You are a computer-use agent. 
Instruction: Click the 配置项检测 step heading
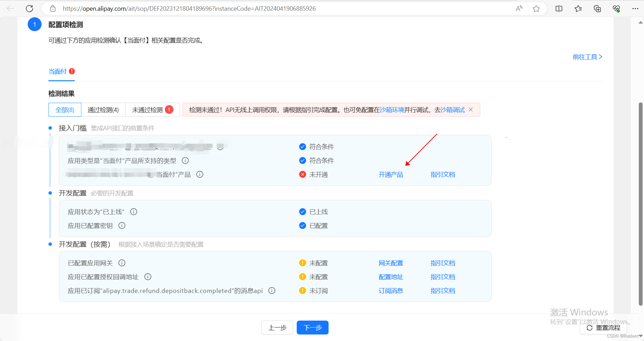pos(66,25)
